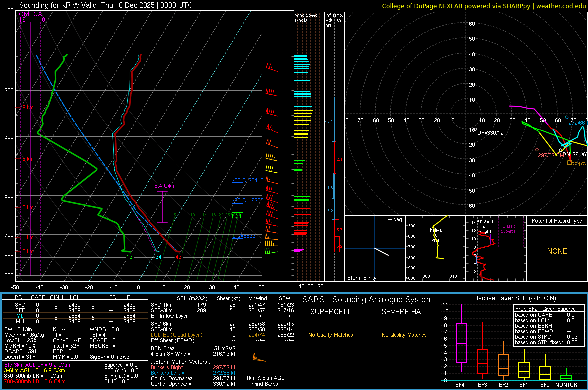
Task: Click the 'based on STPC: 0.06' line
Action: pyautogui.click(x=546, y=337)
